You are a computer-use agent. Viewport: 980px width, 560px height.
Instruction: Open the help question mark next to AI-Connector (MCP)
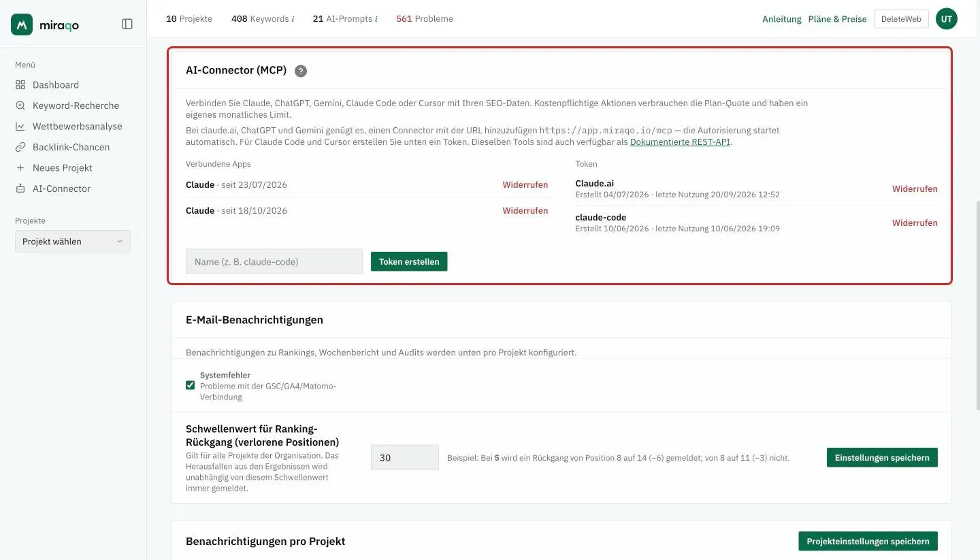[301, 71]
